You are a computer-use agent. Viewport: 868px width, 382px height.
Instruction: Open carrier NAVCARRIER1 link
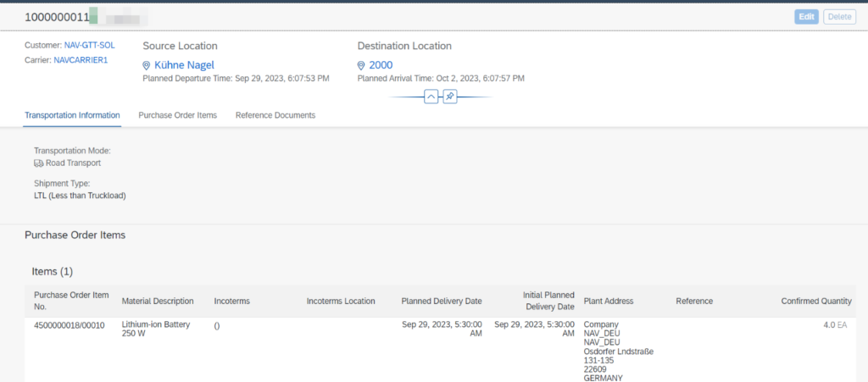[81, 61]
